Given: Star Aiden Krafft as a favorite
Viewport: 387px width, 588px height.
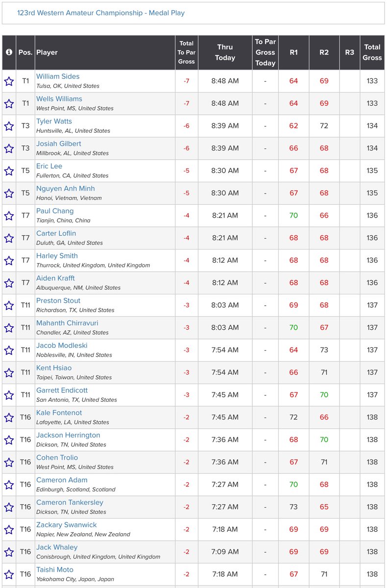Looking at the screenshot, I should [9, 283].
